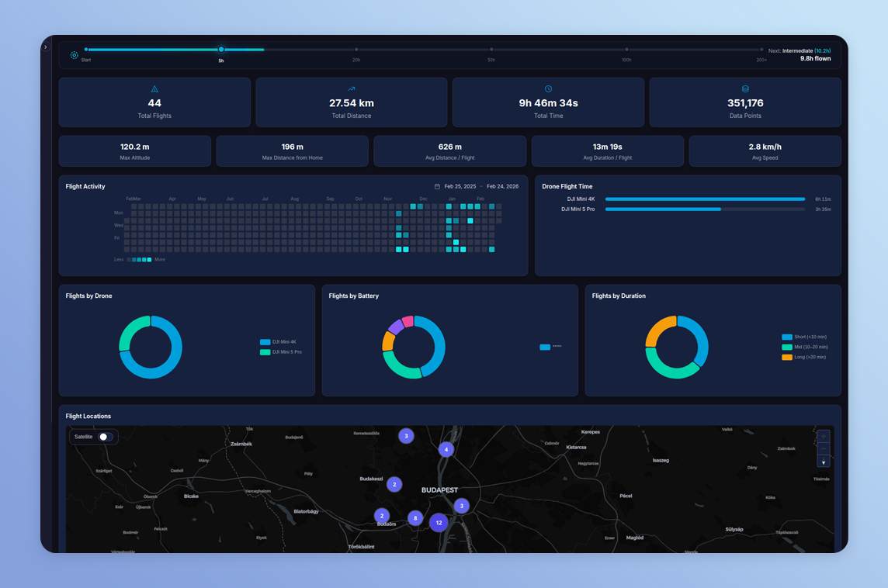Viewport: 888px width, 588px height.
Task: Click the map zoom in button
Action: [x=824, y=437]
